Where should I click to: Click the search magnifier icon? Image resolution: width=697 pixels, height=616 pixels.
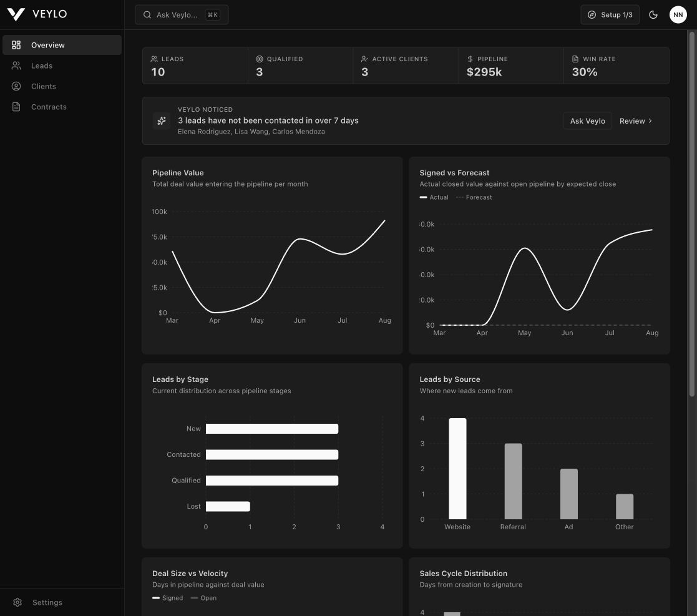147,15
